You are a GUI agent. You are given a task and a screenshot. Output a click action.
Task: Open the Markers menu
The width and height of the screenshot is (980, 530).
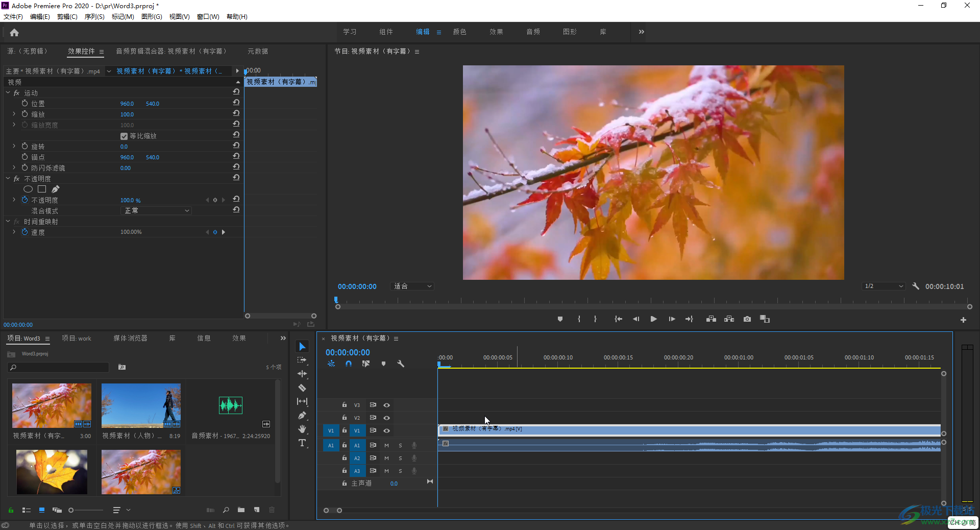tap(123, 17)
